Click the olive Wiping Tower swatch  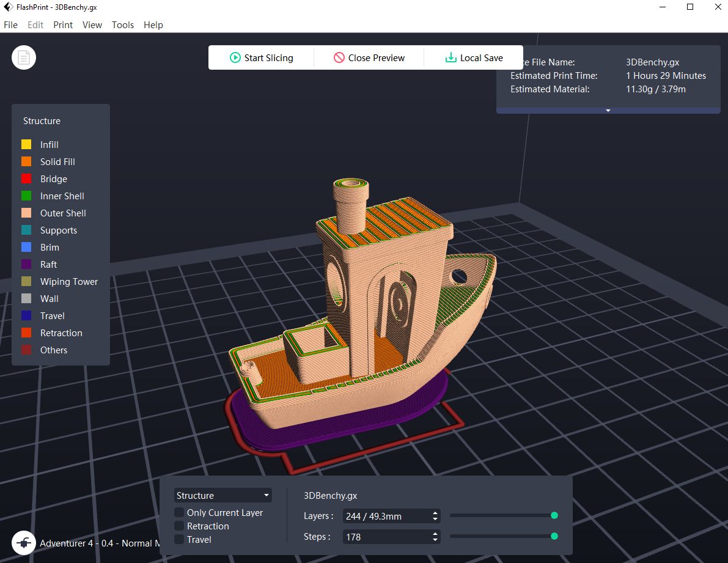(26, 282)
